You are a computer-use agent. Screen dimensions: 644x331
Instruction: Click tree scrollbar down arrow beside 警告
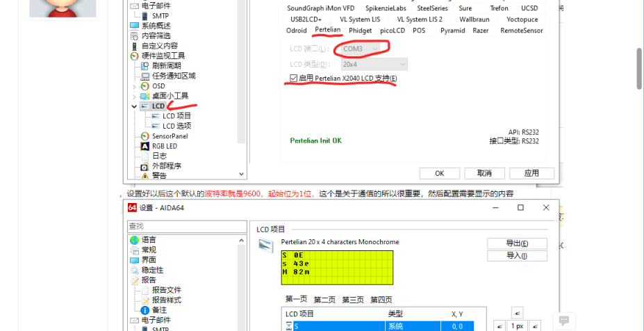pyautogui.click(x=242, y=174)
